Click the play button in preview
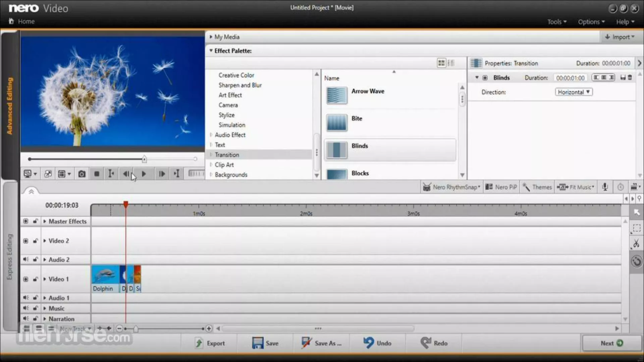 (144, 174)
